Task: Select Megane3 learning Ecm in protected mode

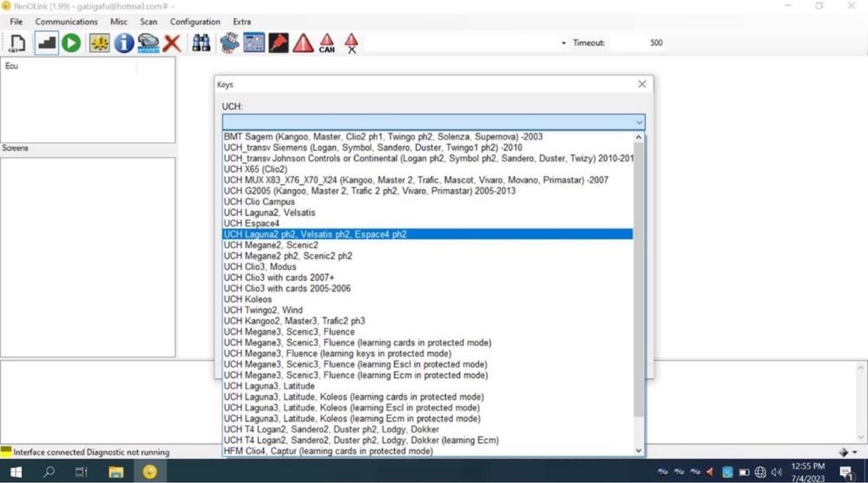Action: click(427, 375)
